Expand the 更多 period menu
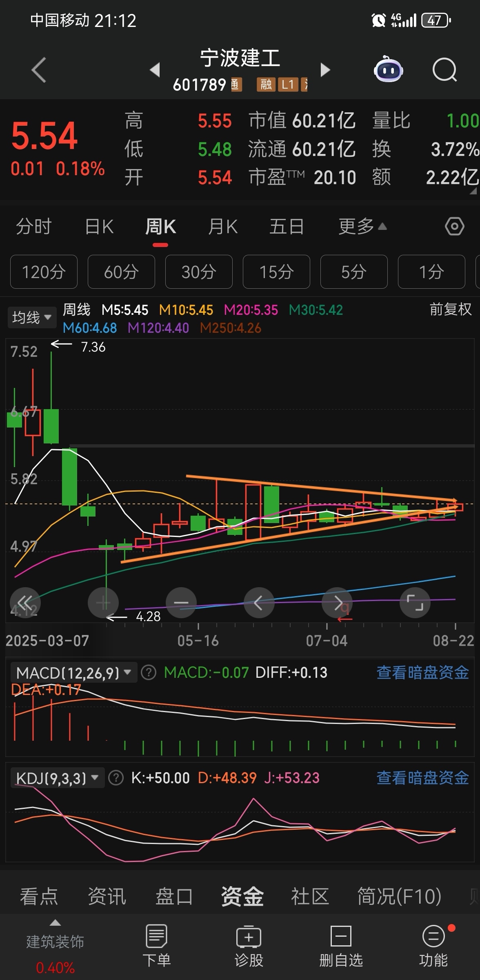The width and height of the screenshot is (480, 980). (x=362, y=226)
